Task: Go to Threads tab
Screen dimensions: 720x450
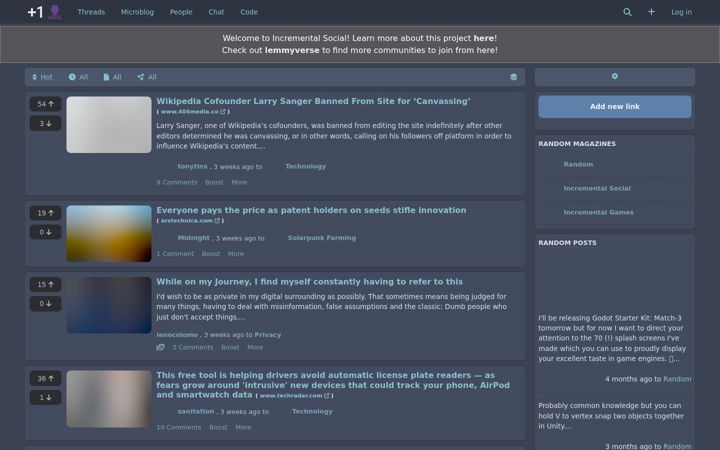Action: click(91, 12)
